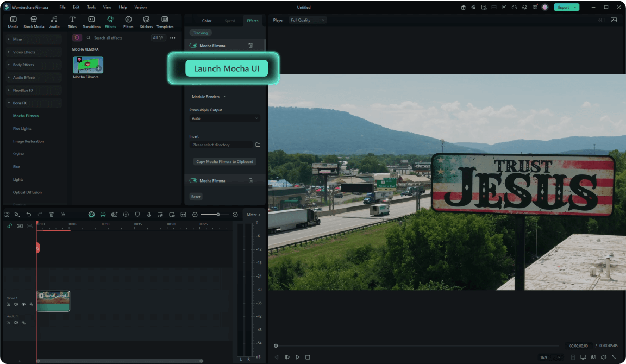The height and width of the screenshot is (364, 626).
Task: Click Copy Mocha Filmora to Clipboard
Action: [x=225, y=162]
